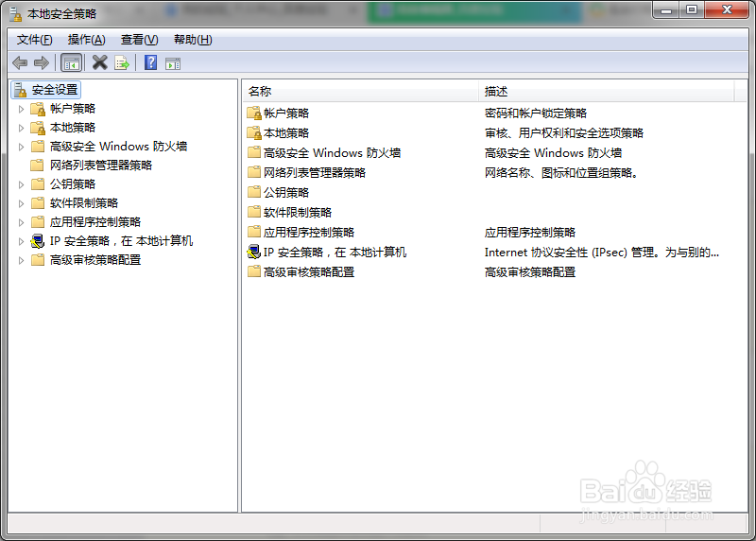Screen dimensions: 756x541
Task: Click 应用程序控制策略 folder icon in list
Action: point(254,232)
